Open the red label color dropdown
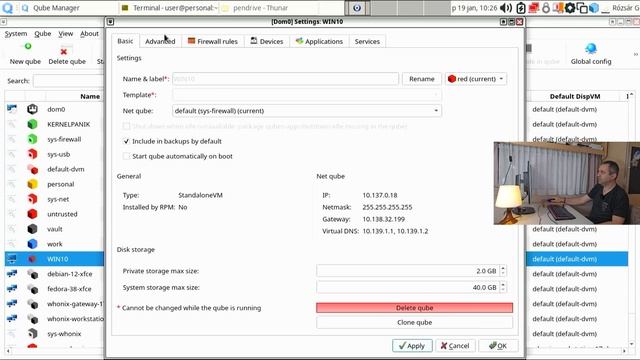This screenshot has width=640, height=360. tap(476, 79)
